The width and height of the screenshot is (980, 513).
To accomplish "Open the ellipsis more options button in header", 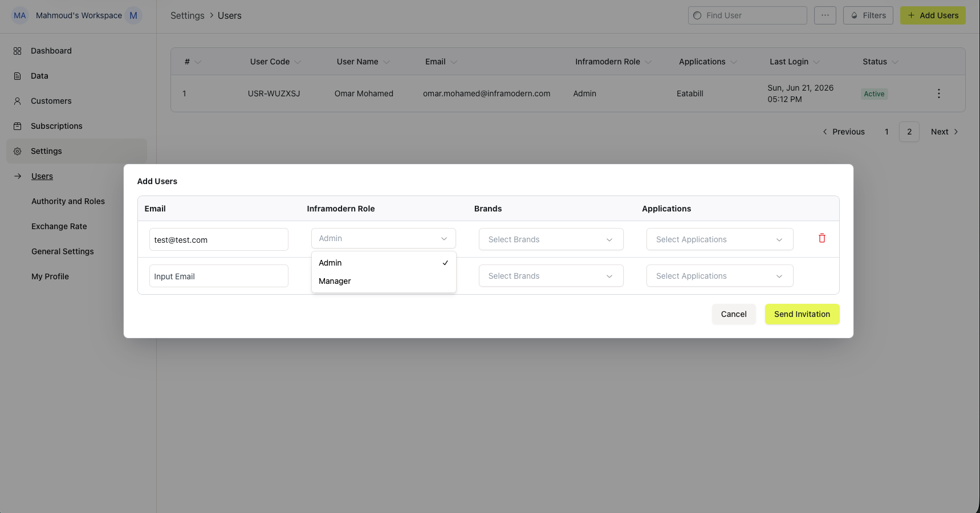I will pos(825,15).
